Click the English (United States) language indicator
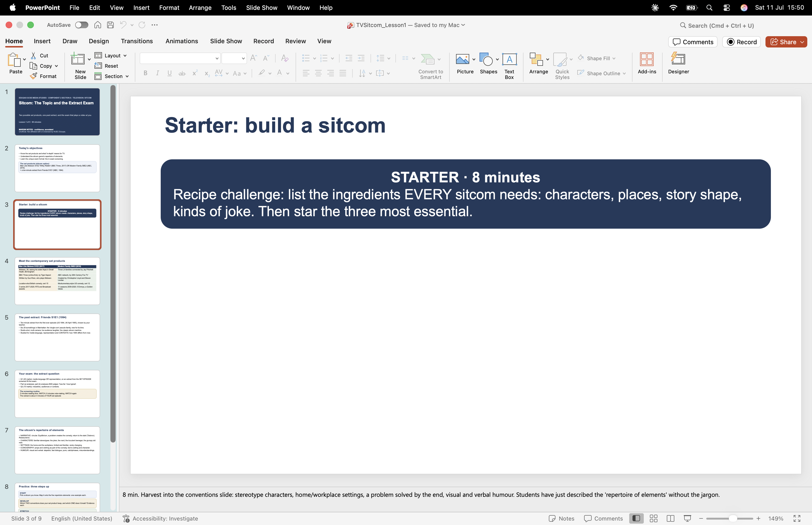This screenshot has height=525, width=812. 82,518
